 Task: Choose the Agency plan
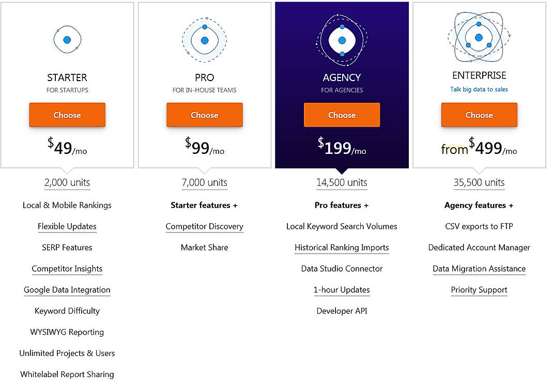tap(342, 115)
